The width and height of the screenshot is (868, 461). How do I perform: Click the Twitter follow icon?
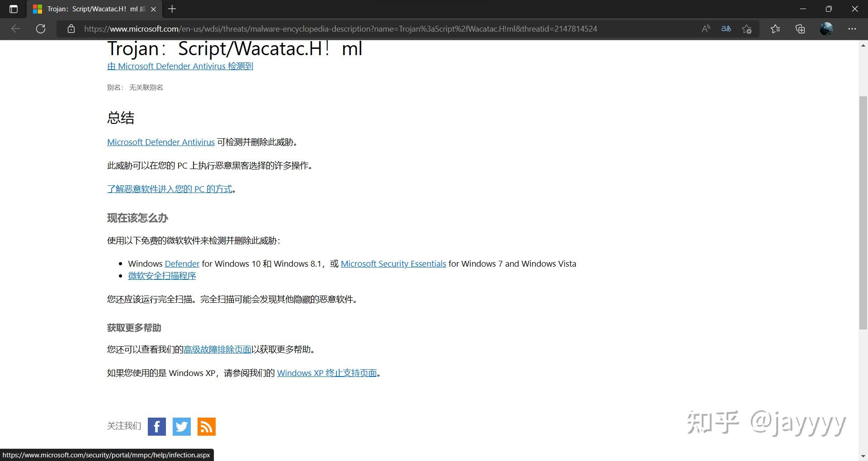click(181, 426)
